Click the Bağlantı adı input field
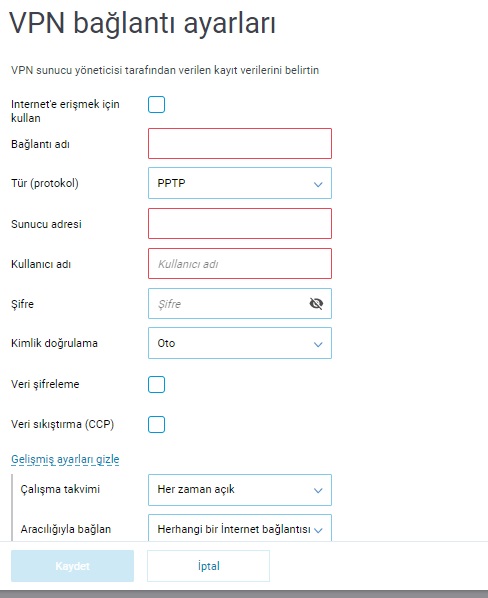This screenshot has height=598, width=488. 240,143
